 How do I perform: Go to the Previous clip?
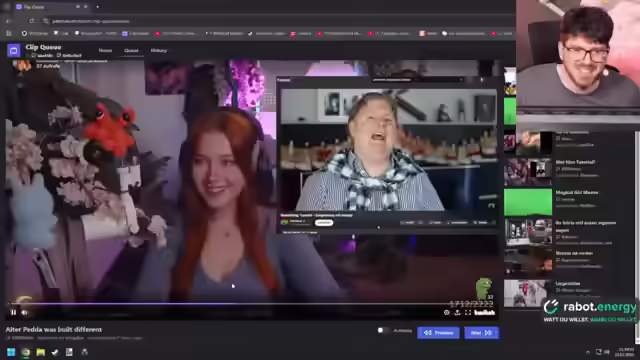click(438, 333)
